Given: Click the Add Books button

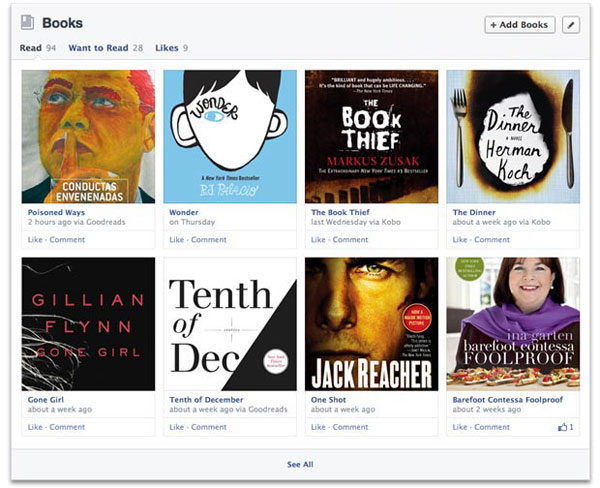Looking at the screenshot, I should coord(520,25).
